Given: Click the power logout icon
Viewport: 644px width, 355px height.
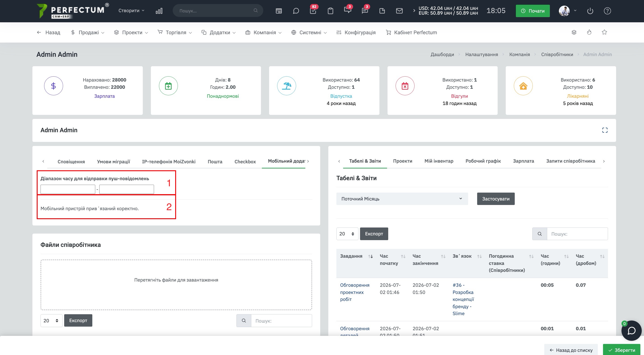Looking at the screenshot, I should point(590,11).
